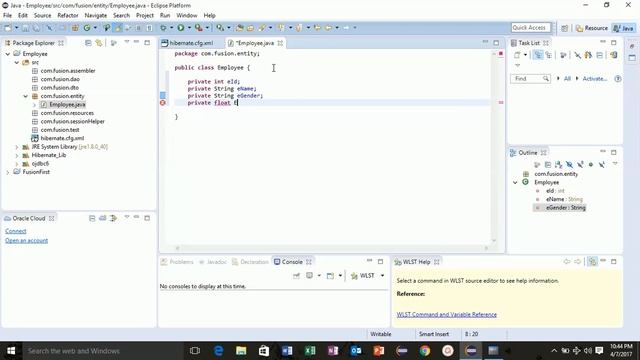The width and height of the screenshot is (640, 360).
Task: Open the Window menu
Action: (x=187, y=16)
